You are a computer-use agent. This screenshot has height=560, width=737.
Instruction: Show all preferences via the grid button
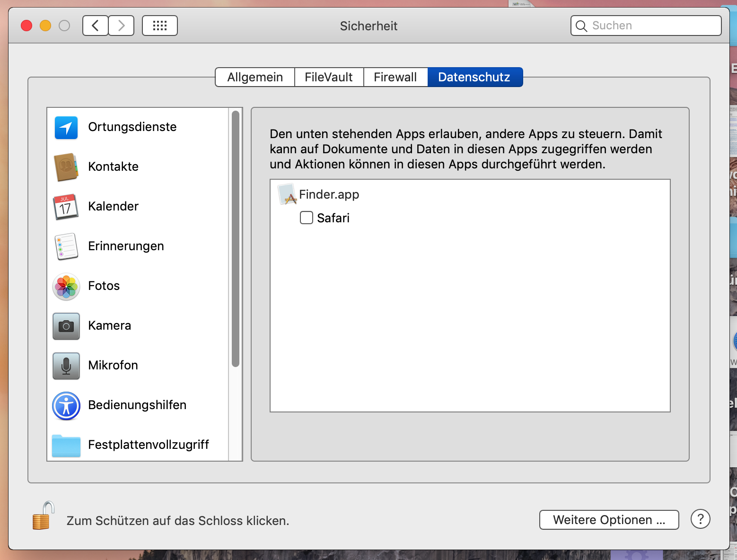click(160, 26)
